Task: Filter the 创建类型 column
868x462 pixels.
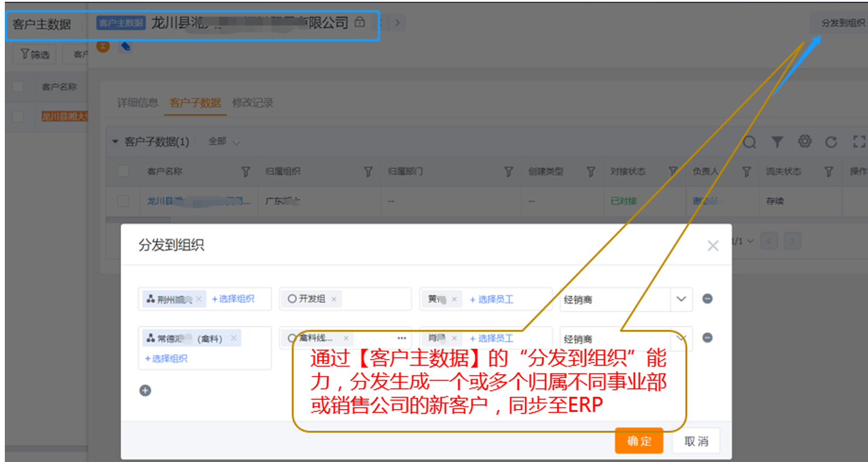Action: click(591, 172)
